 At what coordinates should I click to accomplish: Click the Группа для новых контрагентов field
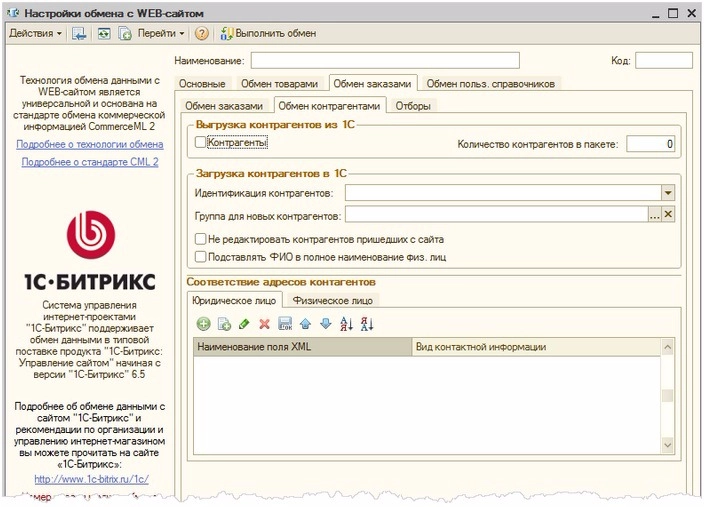496,214
